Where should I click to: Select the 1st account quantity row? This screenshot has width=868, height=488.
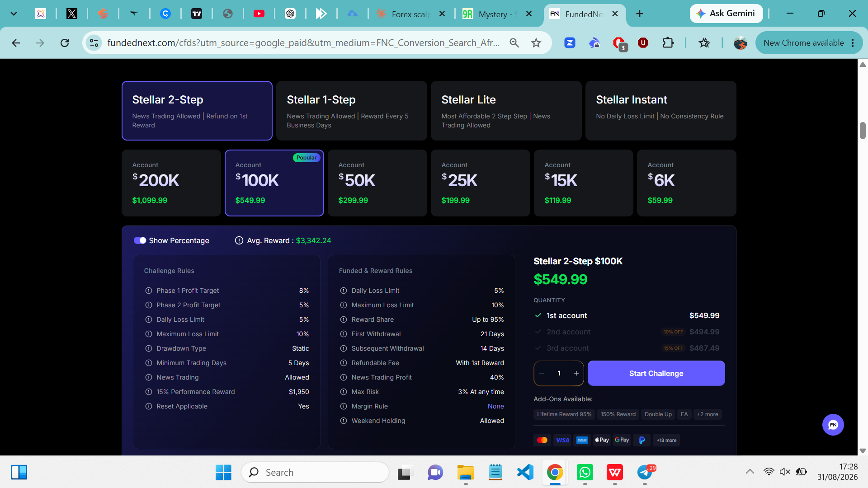[627, 315]
